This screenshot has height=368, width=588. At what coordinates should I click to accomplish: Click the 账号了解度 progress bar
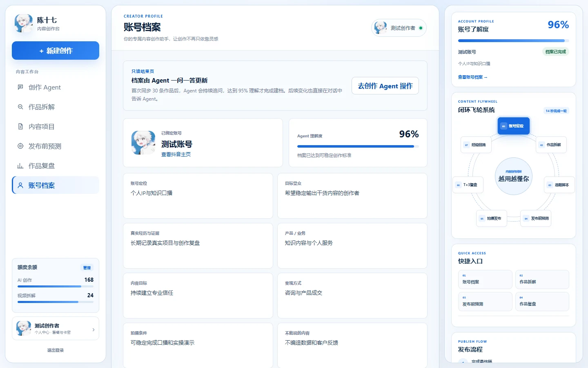tap(513, 40)
